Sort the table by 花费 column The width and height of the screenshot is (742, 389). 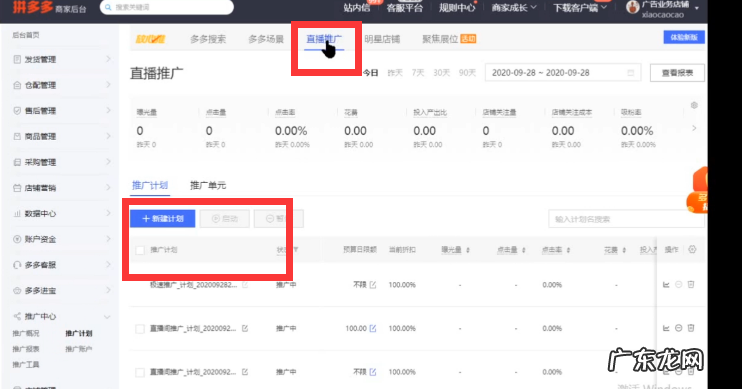624,250
